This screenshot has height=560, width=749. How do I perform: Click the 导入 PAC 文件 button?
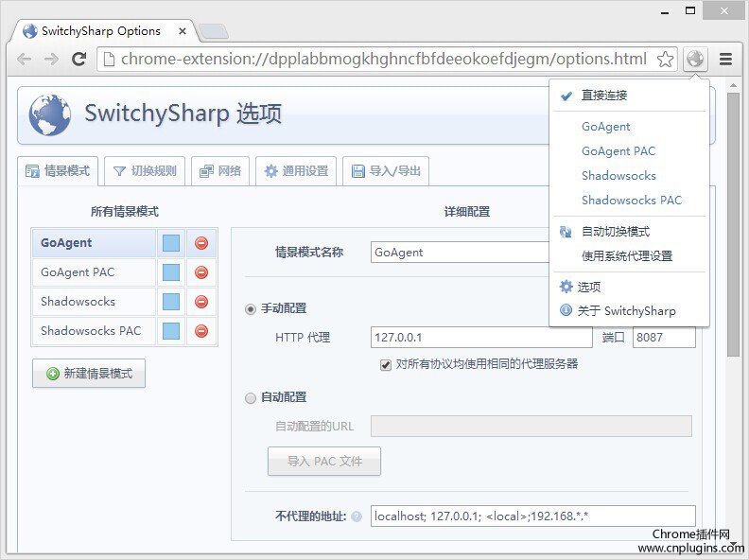point(324,461)
